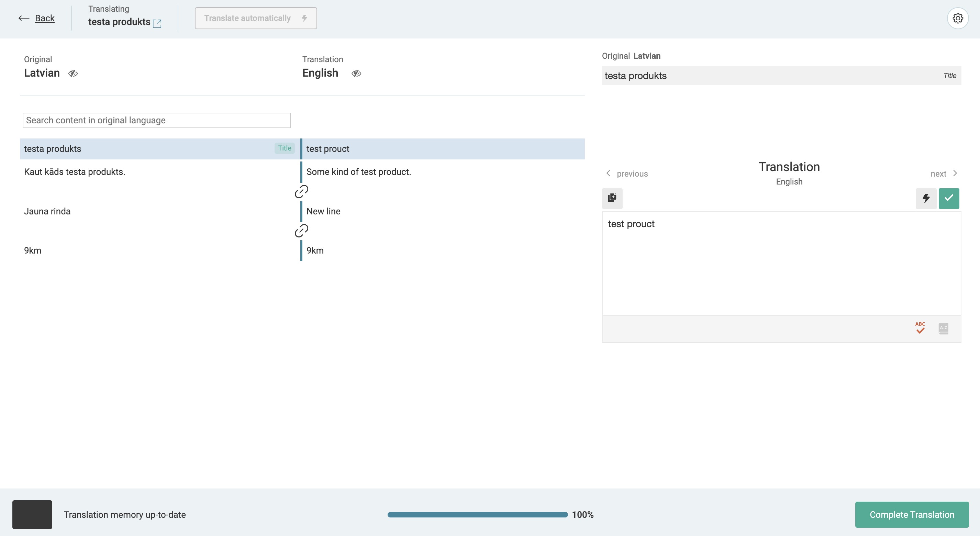Click link icon between first and second paragraphs
980x536 pixels.
[x=301, y=191]
